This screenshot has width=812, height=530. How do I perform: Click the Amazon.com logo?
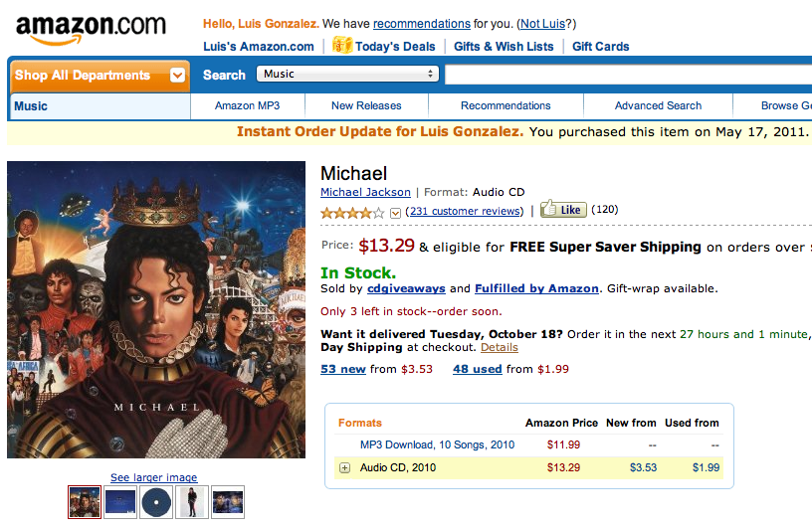(92, 29)
